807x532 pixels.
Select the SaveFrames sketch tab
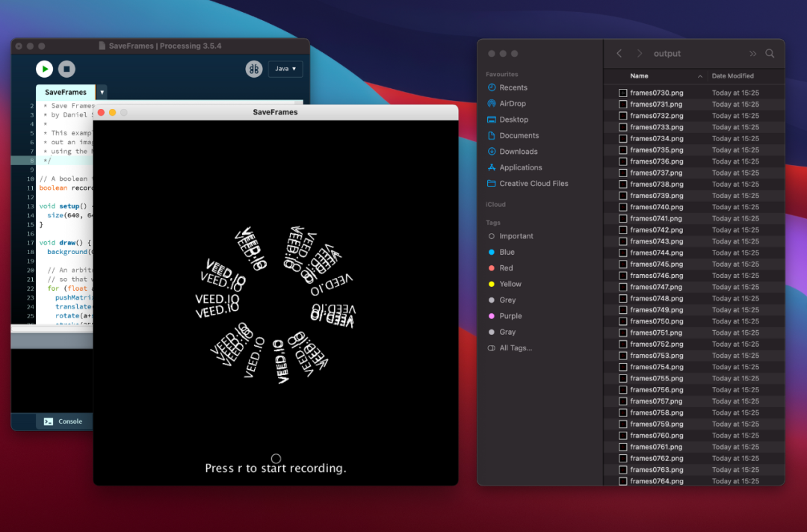[65, 92]
